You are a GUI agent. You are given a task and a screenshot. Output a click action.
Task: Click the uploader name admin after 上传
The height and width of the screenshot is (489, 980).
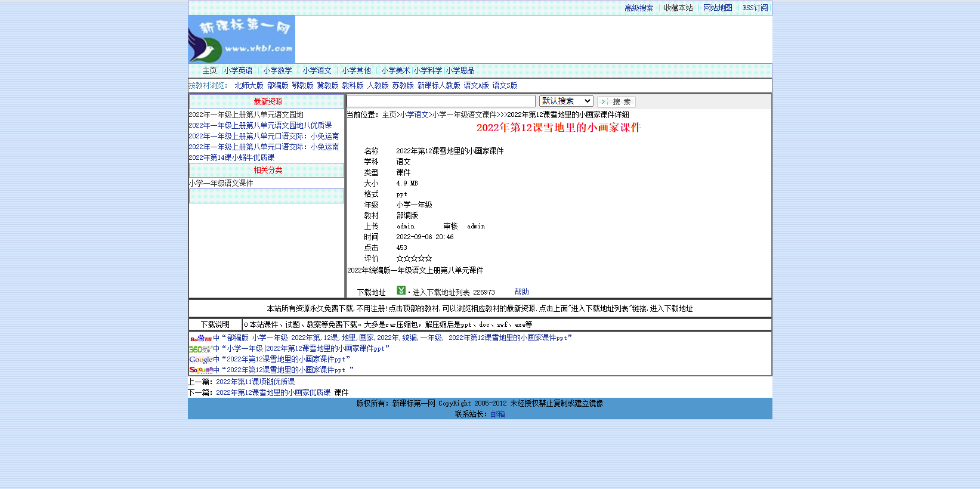[x=406, y=226]
